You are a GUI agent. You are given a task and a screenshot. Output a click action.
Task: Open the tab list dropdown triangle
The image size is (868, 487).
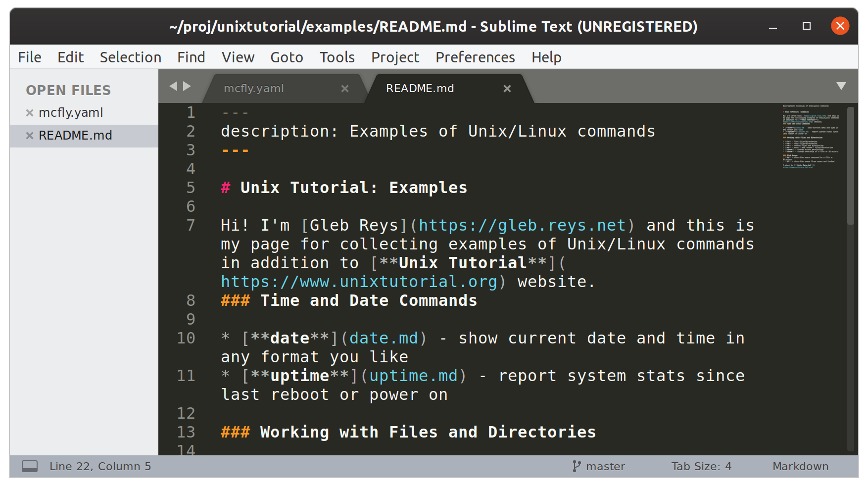841,86
